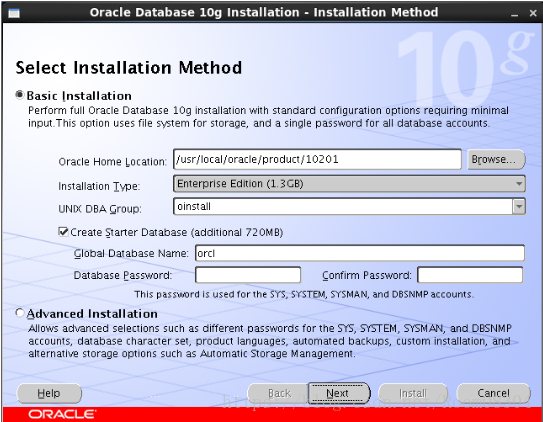Image resolution: width=543 pixels, height=422 pixels.
Task: Focus the Confirm Password field
Action: tap(470, 275)
